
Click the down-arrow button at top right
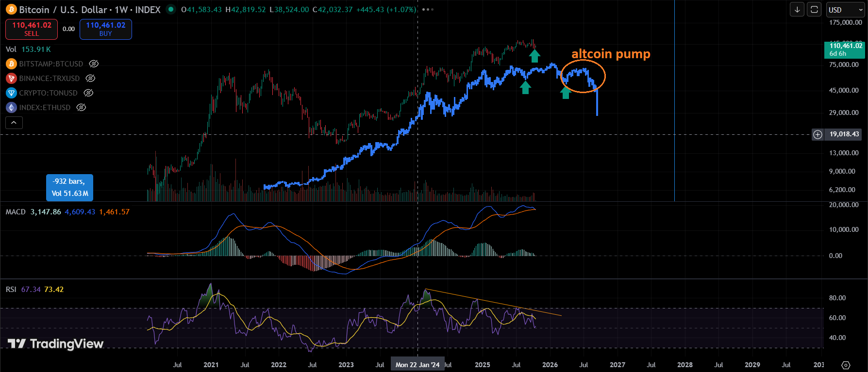coord(797,10)
